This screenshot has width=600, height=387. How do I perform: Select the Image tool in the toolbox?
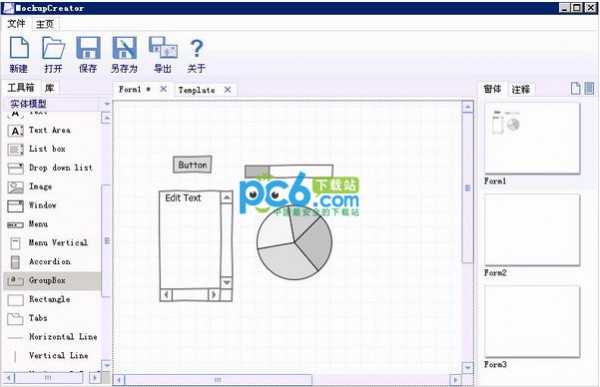(x=52, y=186)
